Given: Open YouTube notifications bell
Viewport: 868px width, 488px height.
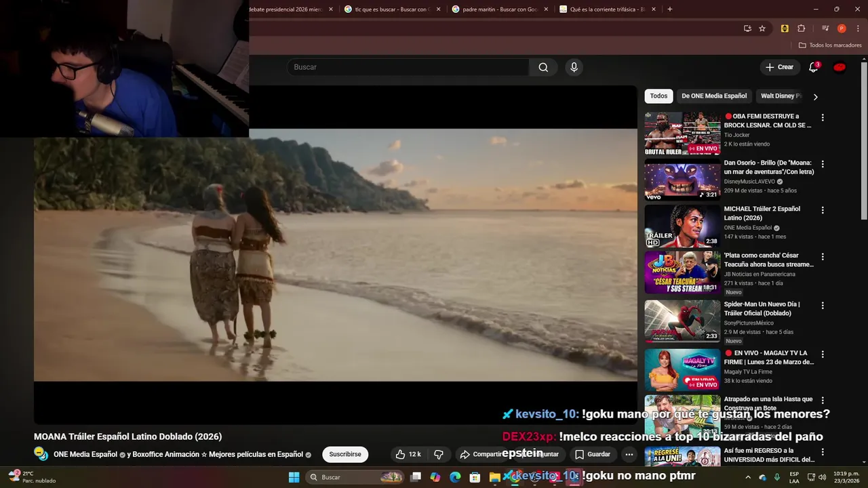Looking at the screenshot, I should pyautogui.click(x=814, y=67).
